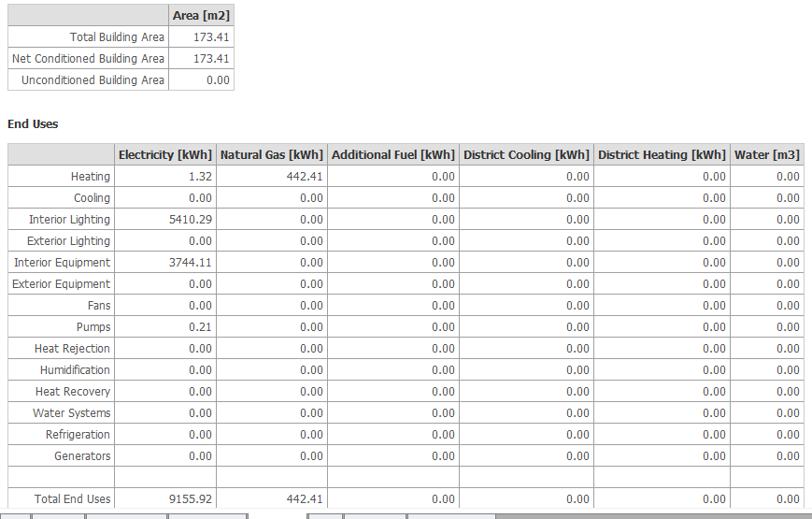Click Heat Rejection electricity value 0.00

(200, 349)
